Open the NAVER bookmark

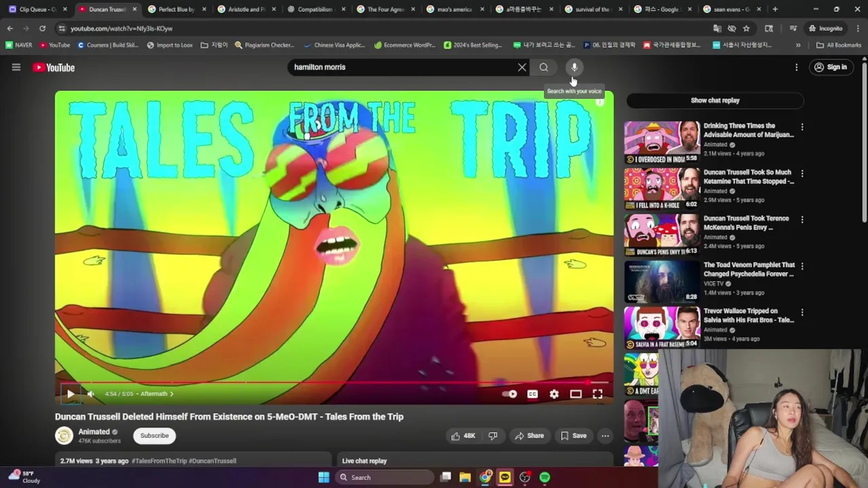click(x=19, y=45)
